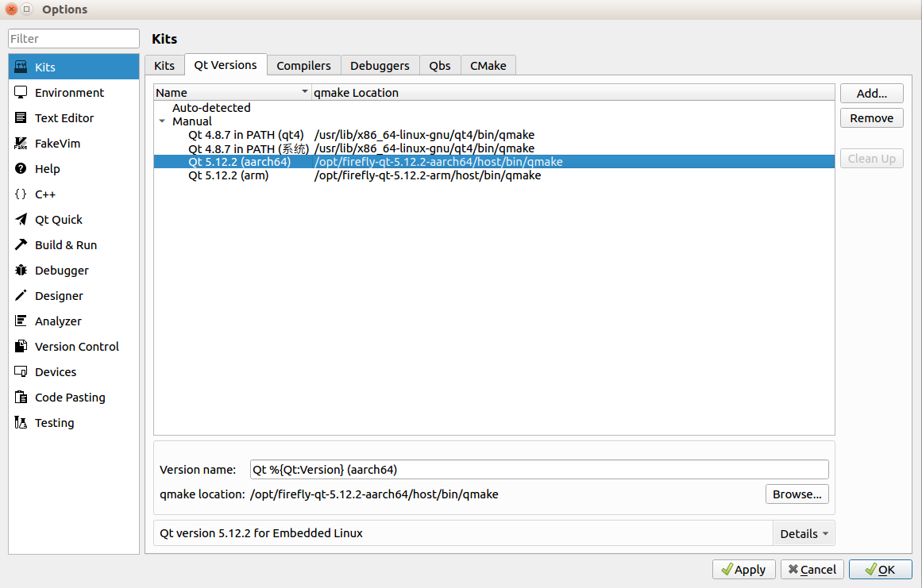Click the Text Editor sidebar icon
The image size is (922, 588).
coord(21,118)
